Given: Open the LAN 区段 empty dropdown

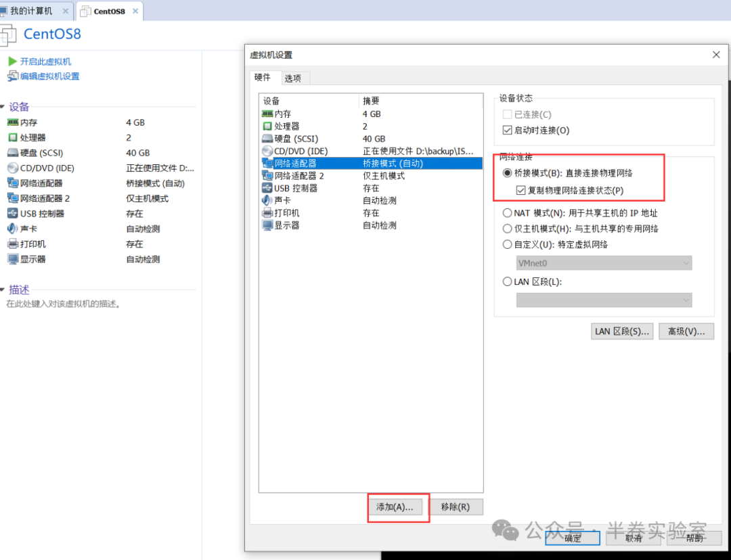Looking at the screenshot, I should [604, 300].
